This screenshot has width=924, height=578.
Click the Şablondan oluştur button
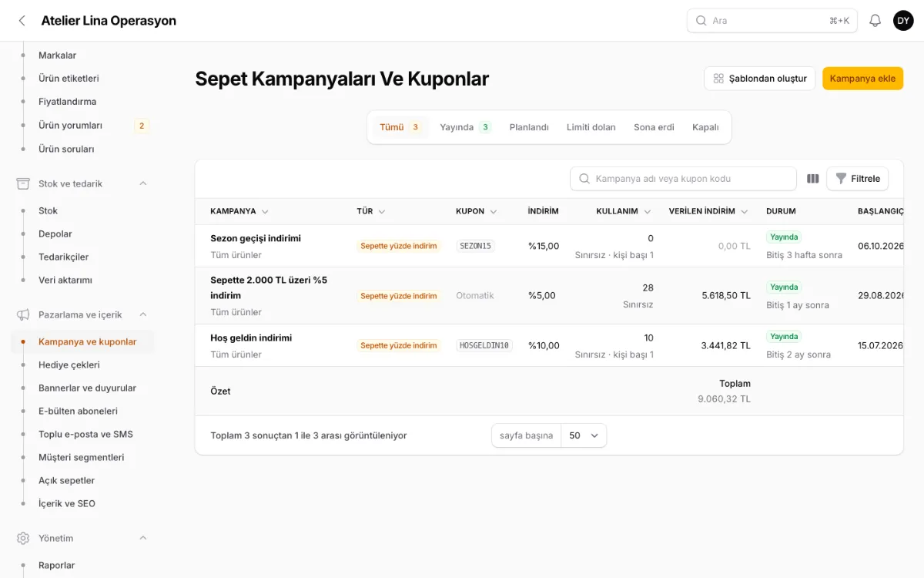coord(759,79)
